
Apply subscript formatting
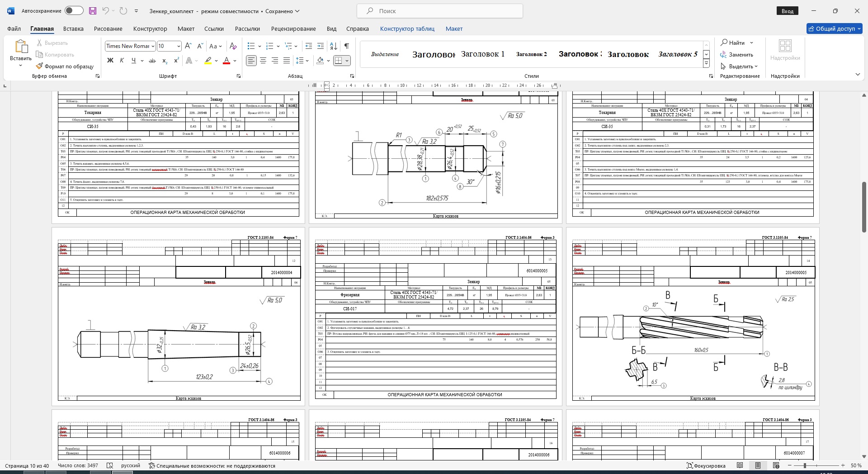coord(165,61)
